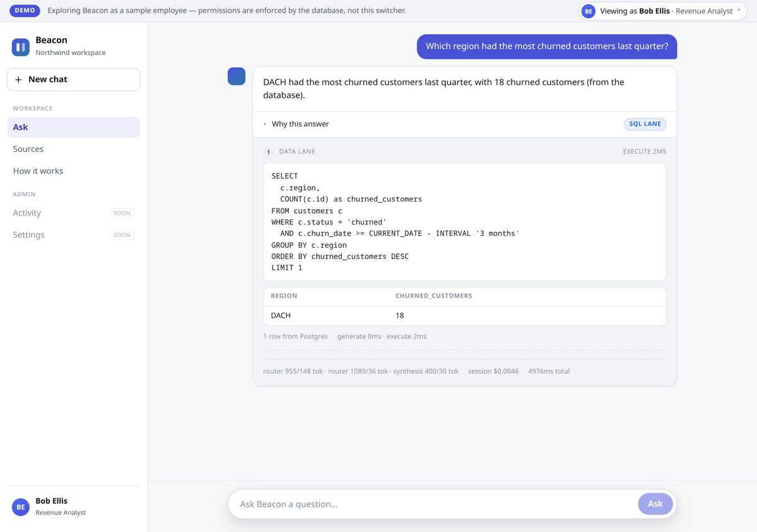Screen dimensions: 757x532
Task: Click the SOON badge next to Settings
Action: pyautogui.click(x=122, y=235)
